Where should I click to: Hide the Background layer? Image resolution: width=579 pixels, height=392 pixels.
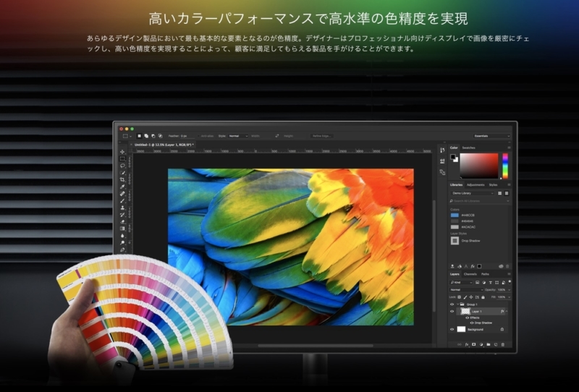452,329
